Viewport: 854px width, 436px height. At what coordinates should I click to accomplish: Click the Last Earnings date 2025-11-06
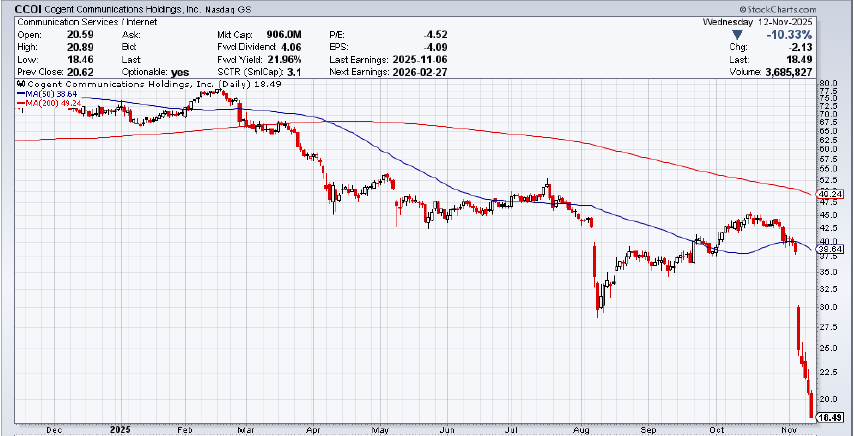419,59
